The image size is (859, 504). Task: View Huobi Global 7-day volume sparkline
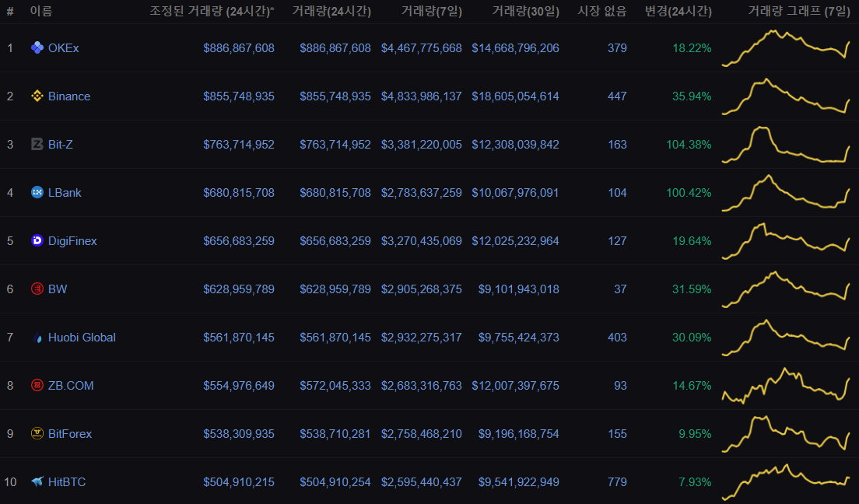click(x=786, y=338)
